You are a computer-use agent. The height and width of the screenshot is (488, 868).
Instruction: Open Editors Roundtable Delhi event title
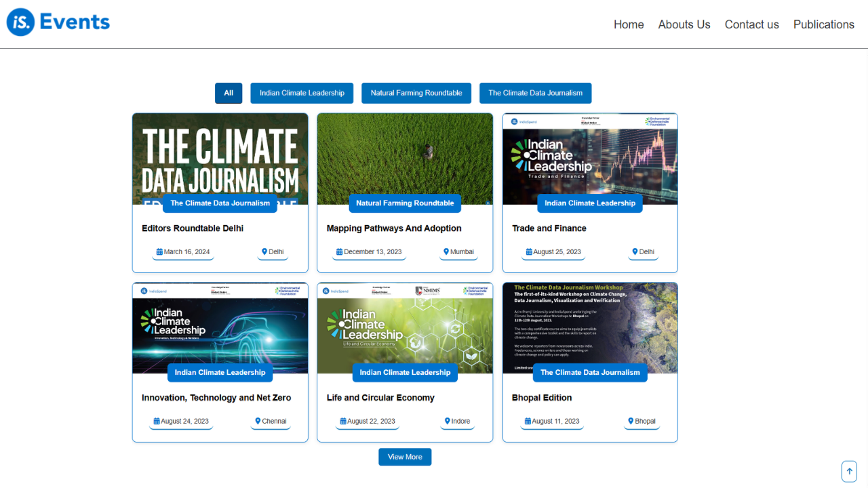click(193, 228)
